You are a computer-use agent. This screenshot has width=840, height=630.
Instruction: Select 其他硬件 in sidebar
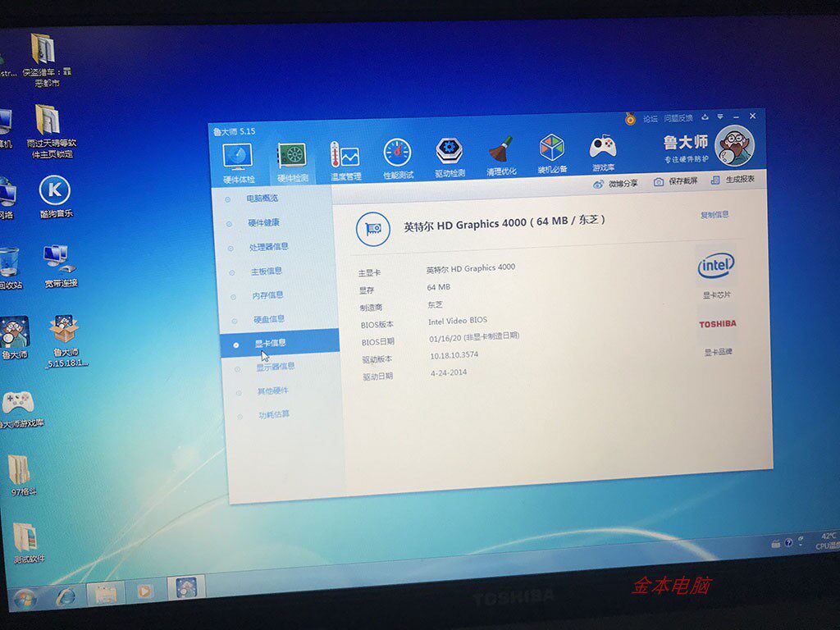(272, 391)
